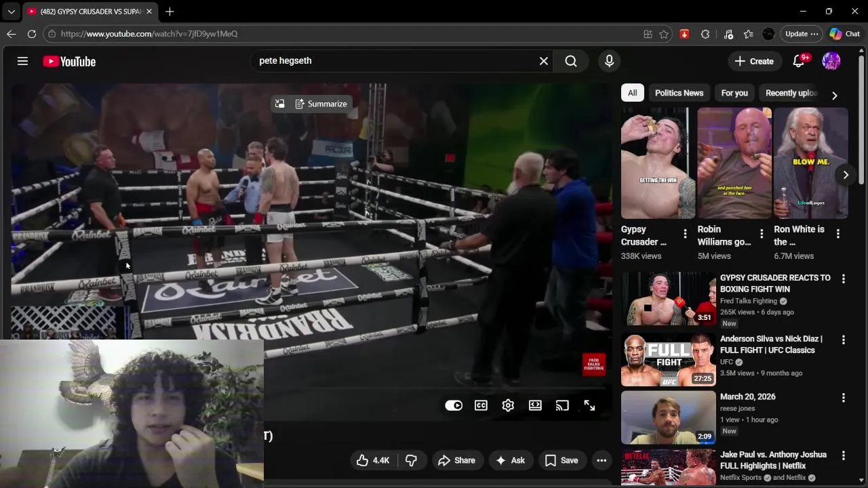This screenshot has height=488, width=868.
Task: Run search with magnifier button
Action: 571,61
